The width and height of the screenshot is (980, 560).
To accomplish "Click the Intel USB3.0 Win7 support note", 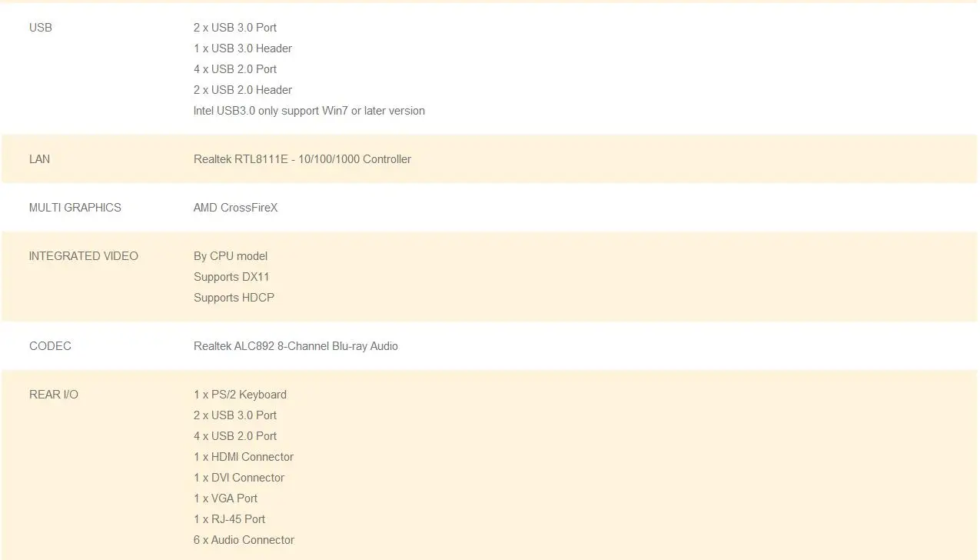I will click(x=309, y=111).
